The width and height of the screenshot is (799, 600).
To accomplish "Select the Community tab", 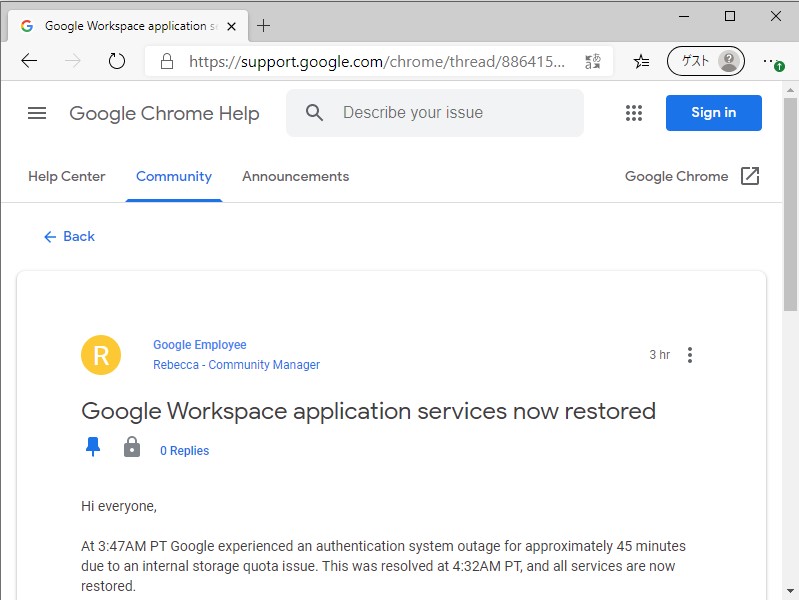I will [x=174, y=176].
